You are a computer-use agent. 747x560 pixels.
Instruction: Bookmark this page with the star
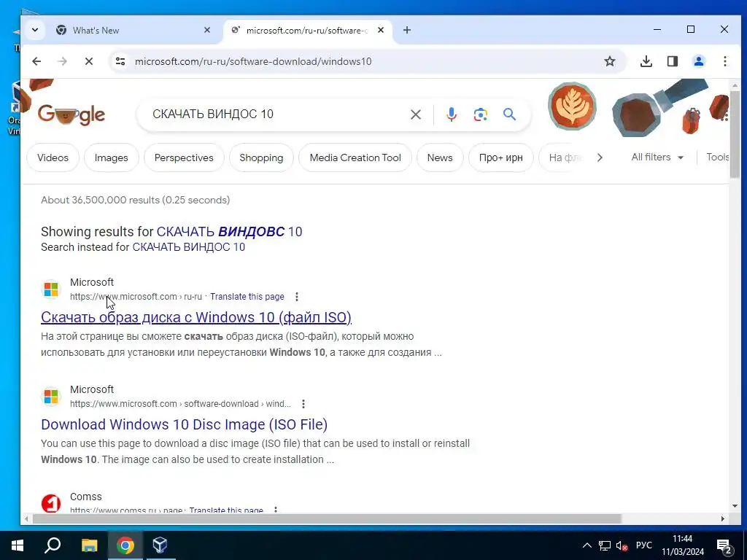click(610, 61)
